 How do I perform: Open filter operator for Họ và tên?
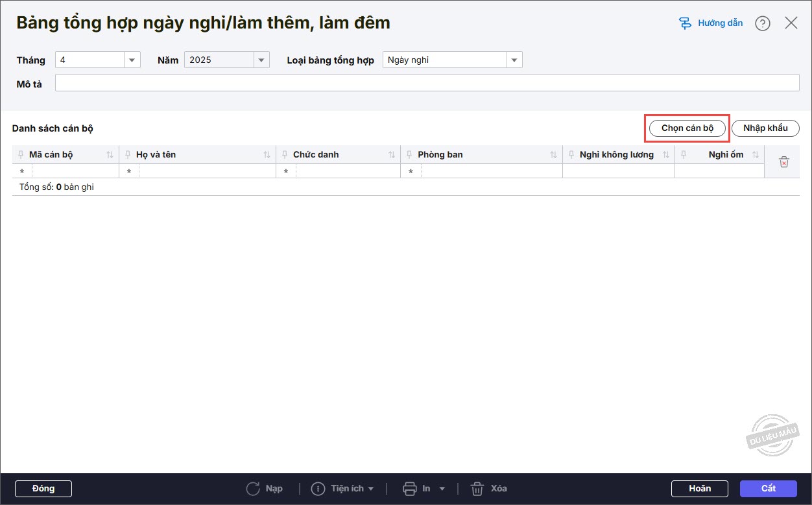point(129,171)
